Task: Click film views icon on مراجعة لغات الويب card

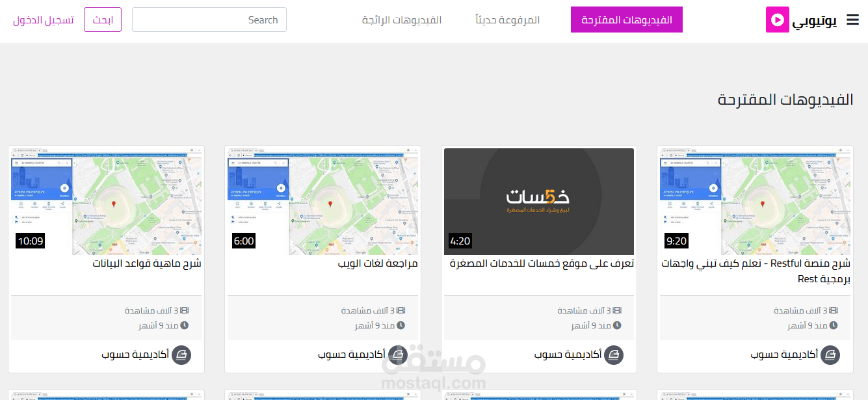Action: pyautogui.click(x=401, y=311)
